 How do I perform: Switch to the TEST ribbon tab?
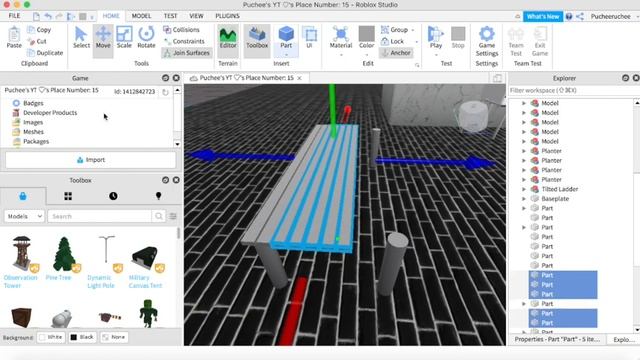170,16
